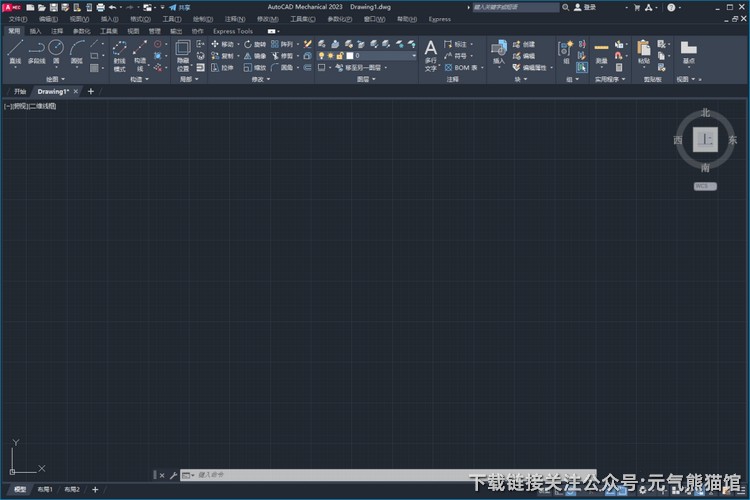Toggle the layer lock icon
The width and height of the screenshot is (750, 500).
click(x=338, y=56)
